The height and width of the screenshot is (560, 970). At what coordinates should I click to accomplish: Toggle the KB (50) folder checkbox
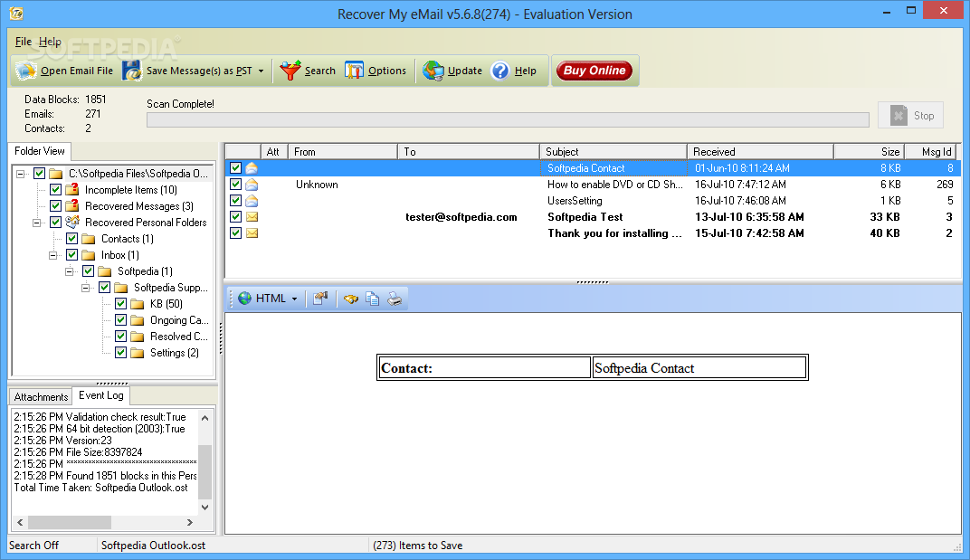pos(120,303)
